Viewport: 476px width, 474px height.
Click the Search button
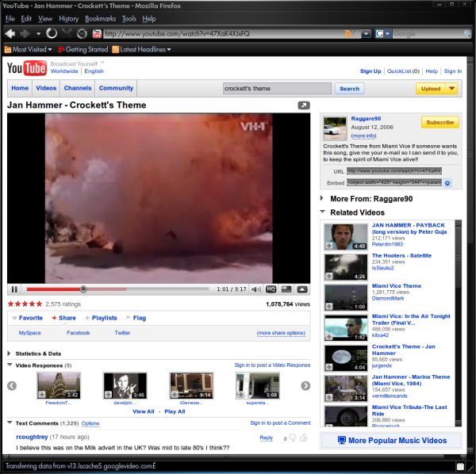pyautogui.click(x=349, y=89)
